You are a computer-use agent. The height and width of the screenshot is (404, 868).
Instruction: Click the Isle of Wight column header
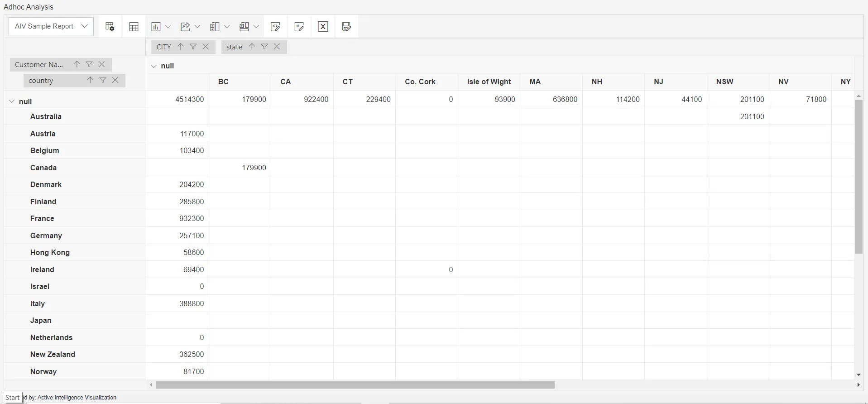[489, 82]
